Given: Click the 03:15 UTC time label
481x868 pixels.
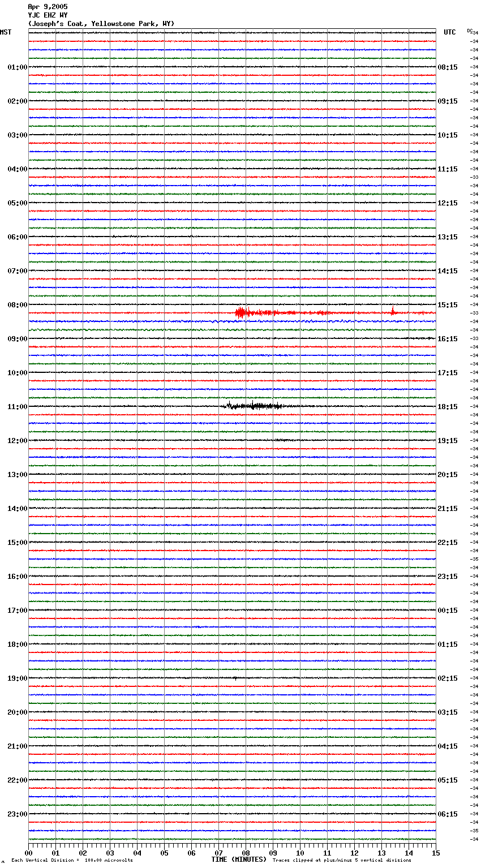Looking at the screenshot, I should coord(448,712).
